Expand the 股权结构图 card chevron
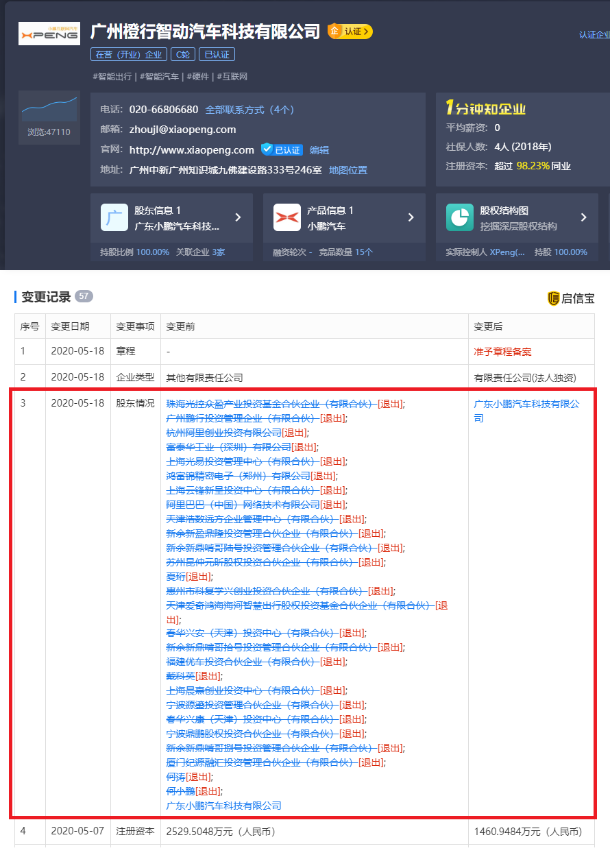 coord(583,218)
